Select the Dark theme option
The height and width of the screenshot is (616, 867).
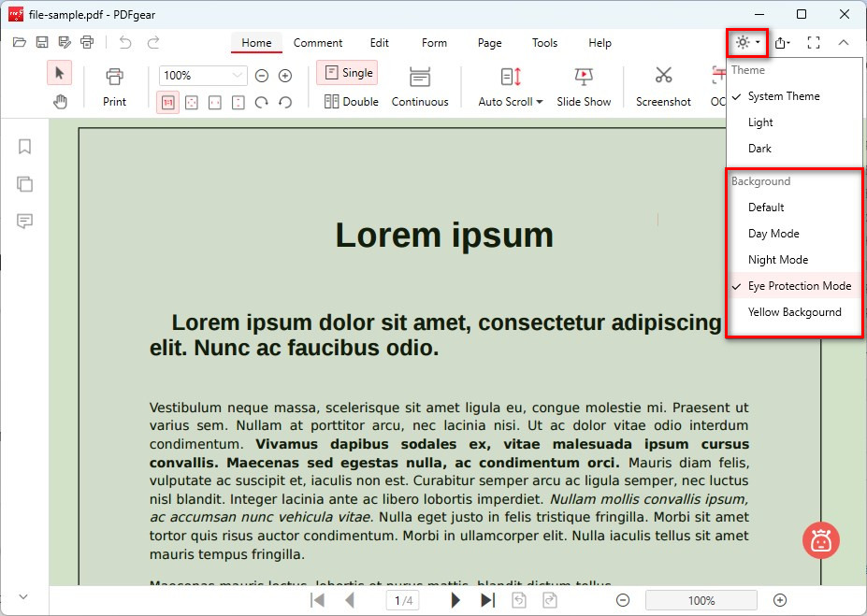[x=759, y=149]
